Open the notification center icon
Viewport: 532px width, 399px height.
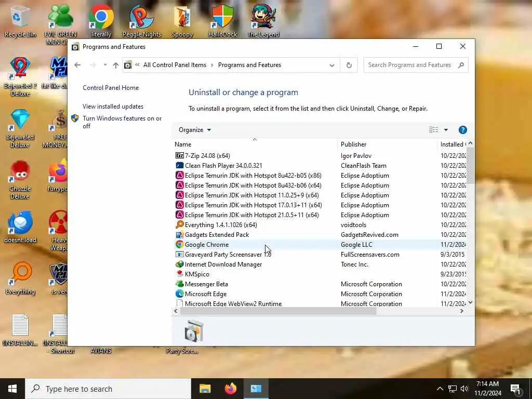(516, 389)
